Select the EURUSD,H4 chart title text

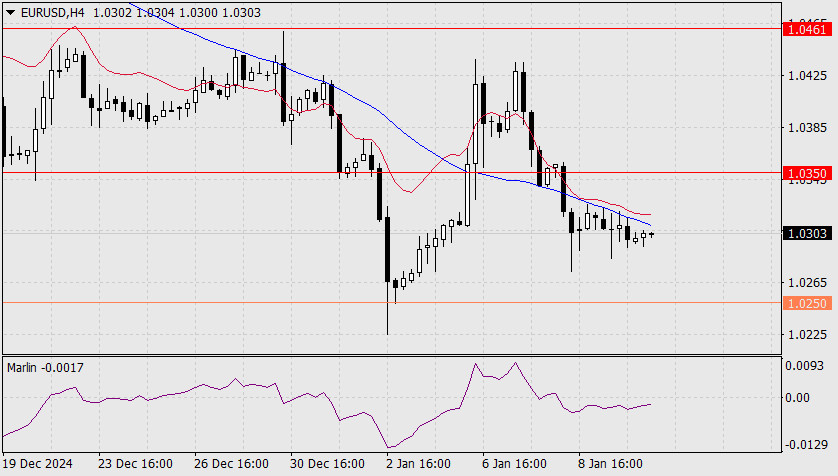pyautogui.click(x=52, y=12)
